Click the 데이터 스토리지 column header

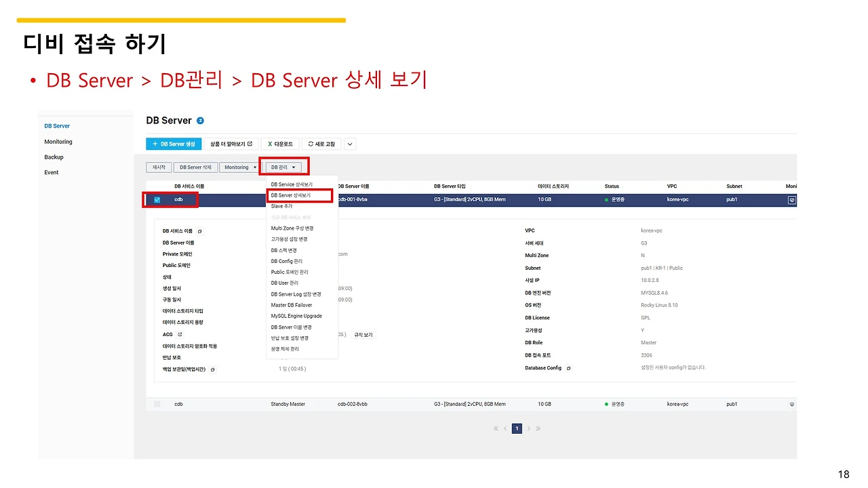pyautogui.click(x=553, y=186)
